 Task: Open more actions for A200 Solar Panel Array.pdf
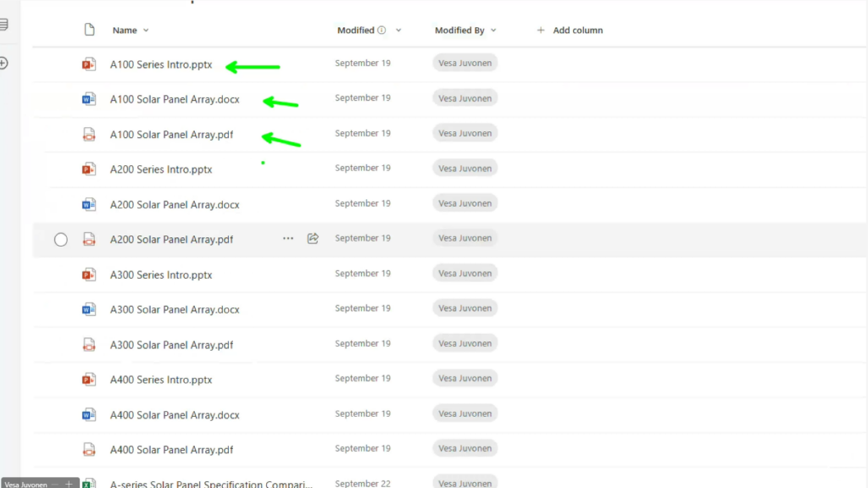point(288,238)
